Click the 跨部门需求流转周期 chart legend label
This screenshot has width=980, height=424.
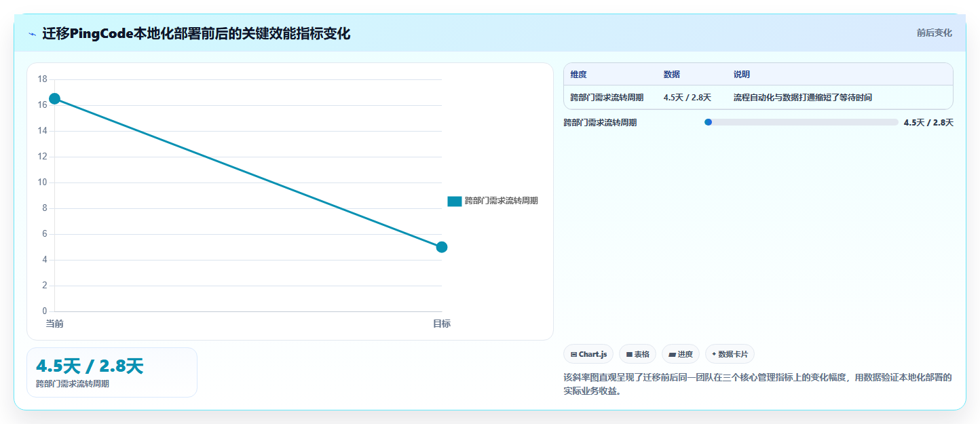pyautogui.click(x=502, y=201)
